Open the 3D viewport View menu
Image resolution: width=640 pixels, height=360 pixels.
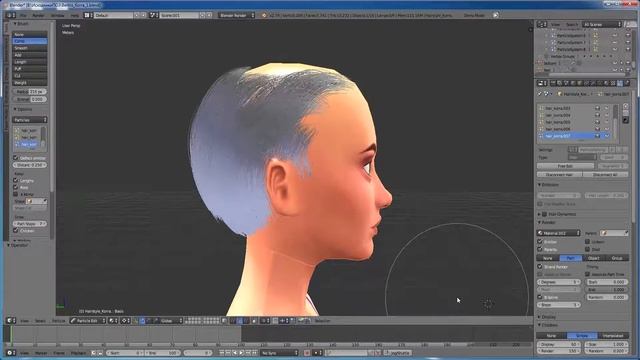[24, 321]
